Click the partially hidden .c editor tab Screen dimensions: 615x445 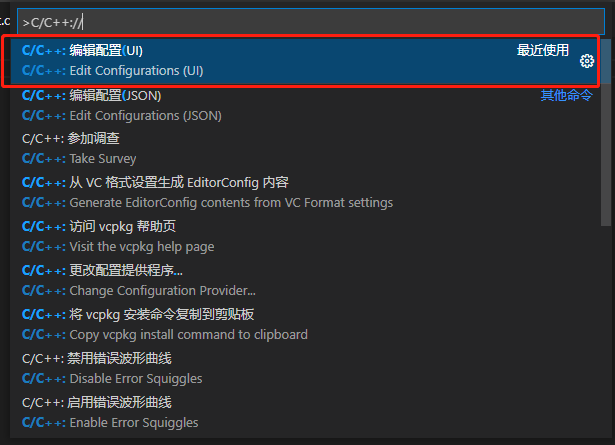point(5,22)
